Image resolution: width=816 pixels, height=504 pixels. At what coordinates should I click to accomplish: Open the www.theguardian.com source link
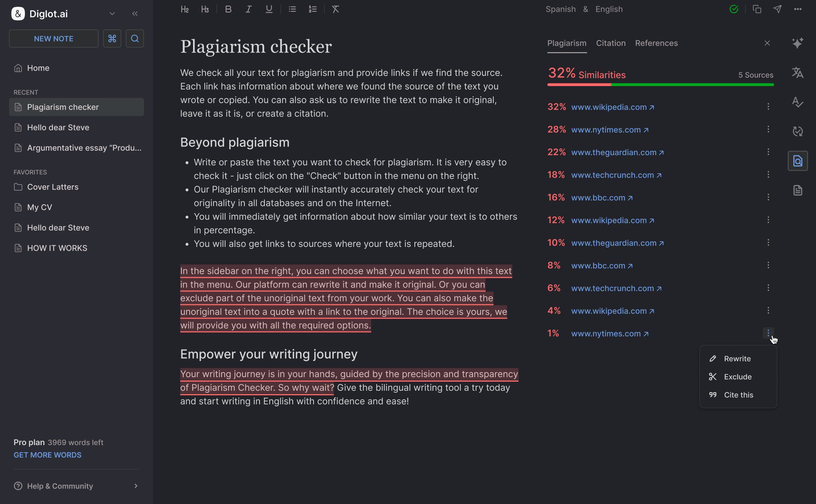pyautogui.click(x=614, y=152)
